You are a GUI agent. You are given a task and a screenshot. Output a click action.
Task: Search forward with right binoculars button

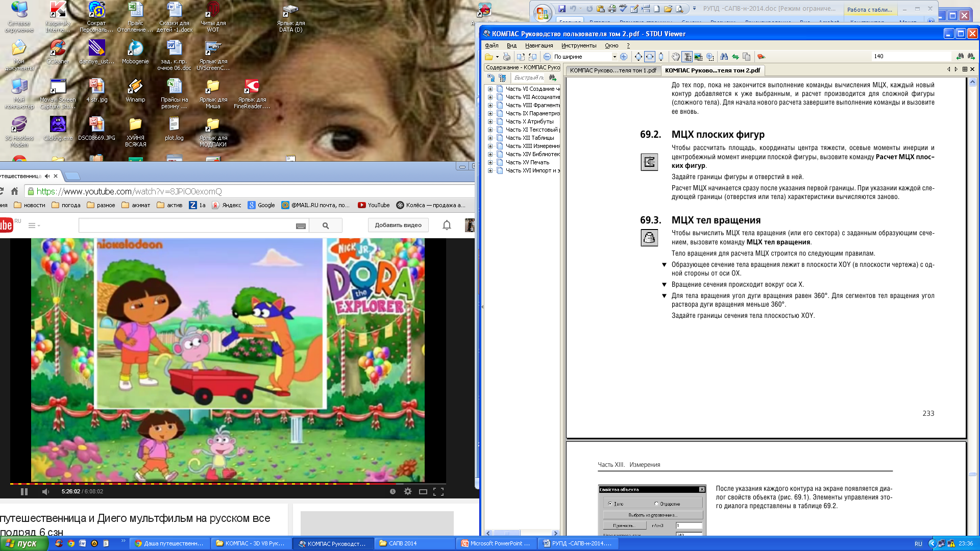(x=971, y=56)
